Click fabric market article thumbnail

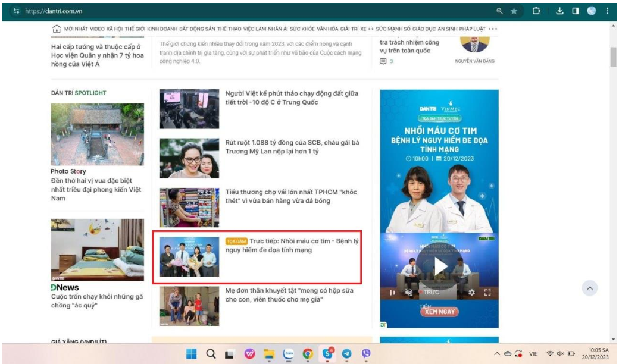pos(189,208)
